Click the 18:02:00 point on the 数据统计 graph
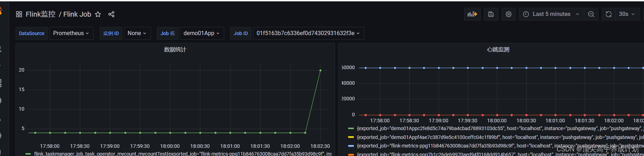 pos(291,133)
